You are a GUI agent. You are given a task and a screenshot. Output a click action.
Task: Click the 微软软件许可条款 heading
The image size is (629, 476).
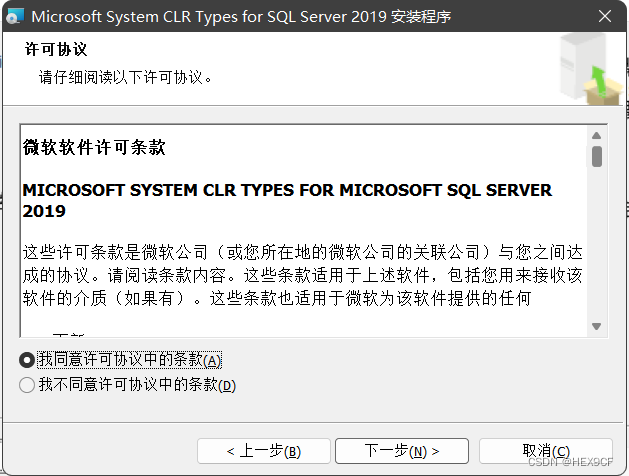(x=94, y=147)
